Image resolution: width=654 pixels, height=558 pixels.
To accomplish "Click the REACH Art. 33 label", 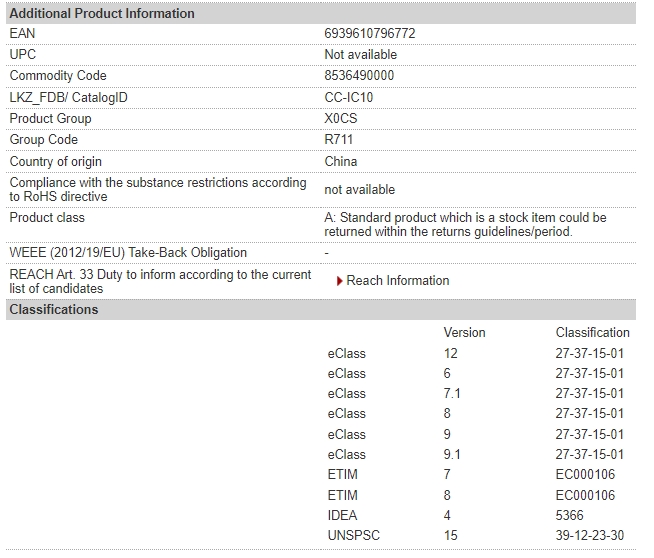I will [160, 282].
